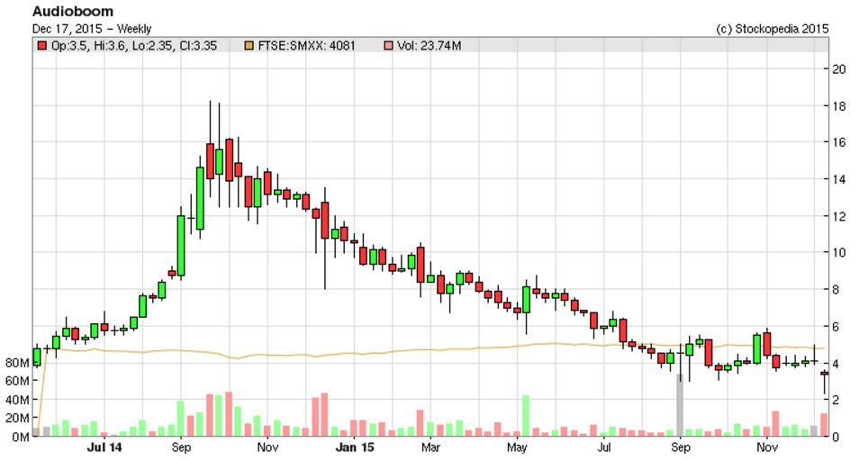The height and width of the screenshot is (461, 868).
Task: Click the price axis label '10'
Action: [838, 253]
